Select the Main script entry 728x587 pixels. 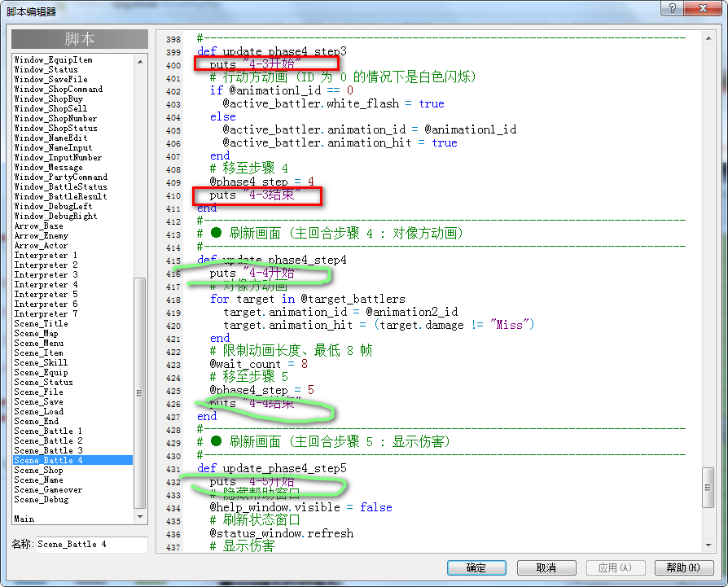coord(24,519)
